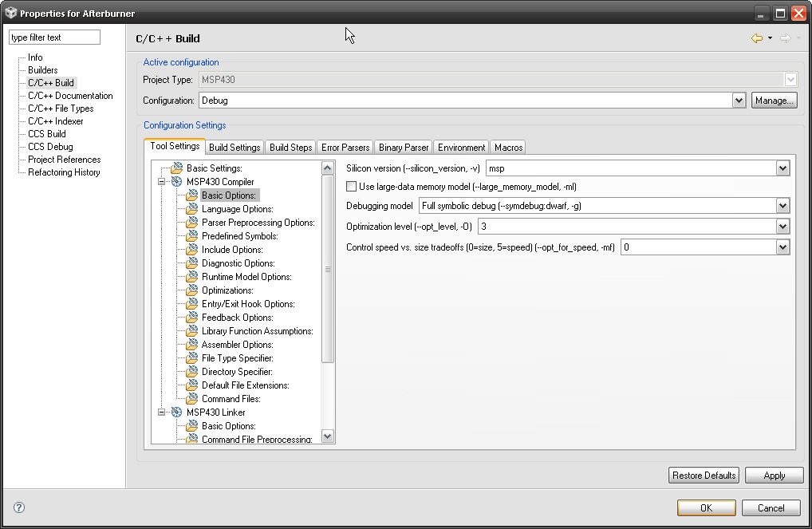Select Project References in the left tree

point(65,159)
